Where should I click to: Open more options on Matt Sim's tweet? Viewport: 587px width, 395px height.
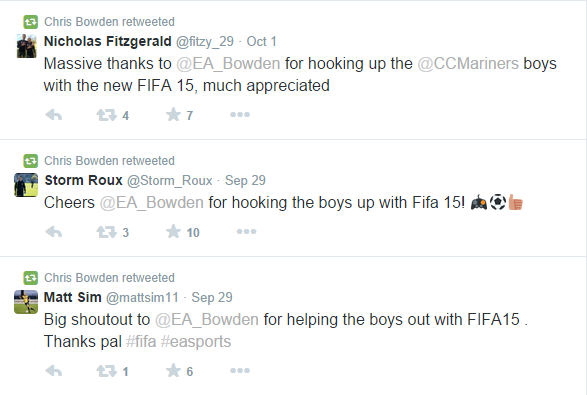click(x=240, y=371)
